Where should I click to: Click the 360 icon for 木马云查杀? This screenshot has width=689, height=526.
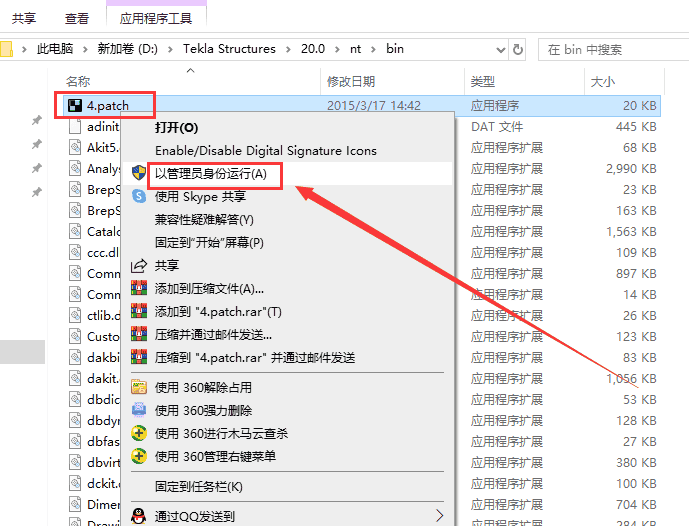click(139, 433)
